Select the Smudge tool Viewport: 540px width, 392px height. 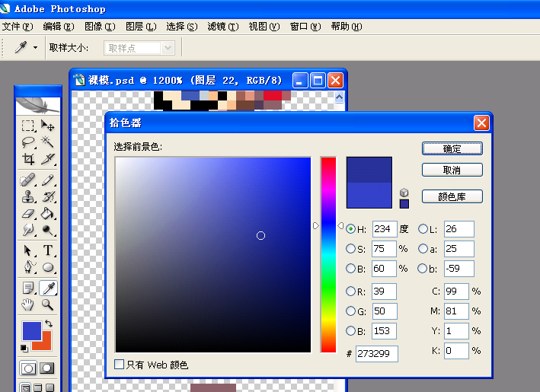click(x=28, y=230)
